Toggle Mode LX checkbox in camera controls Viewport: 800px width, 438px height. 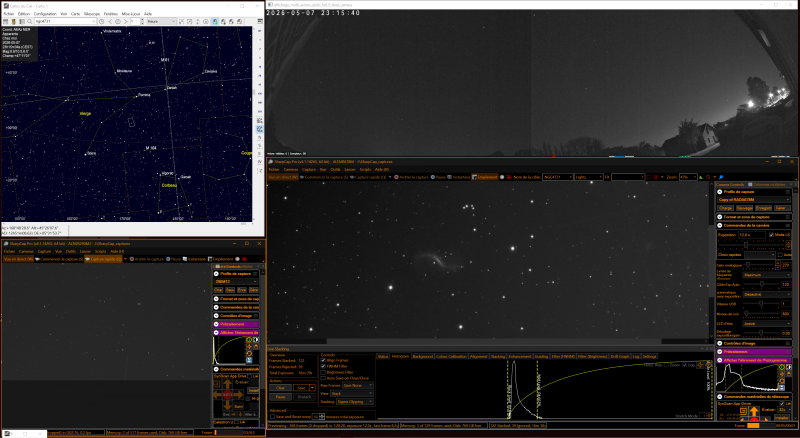(771, 235)
